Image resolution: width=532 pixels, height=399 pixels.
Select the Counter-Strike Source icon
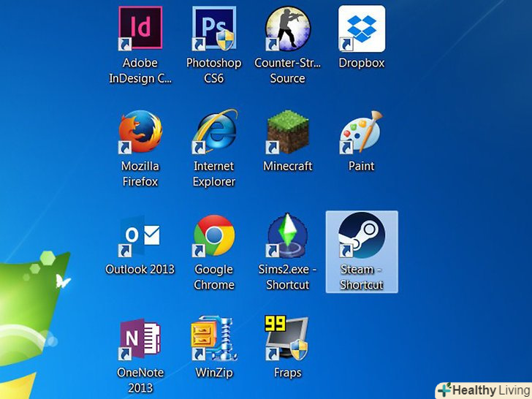click(288, 28)
